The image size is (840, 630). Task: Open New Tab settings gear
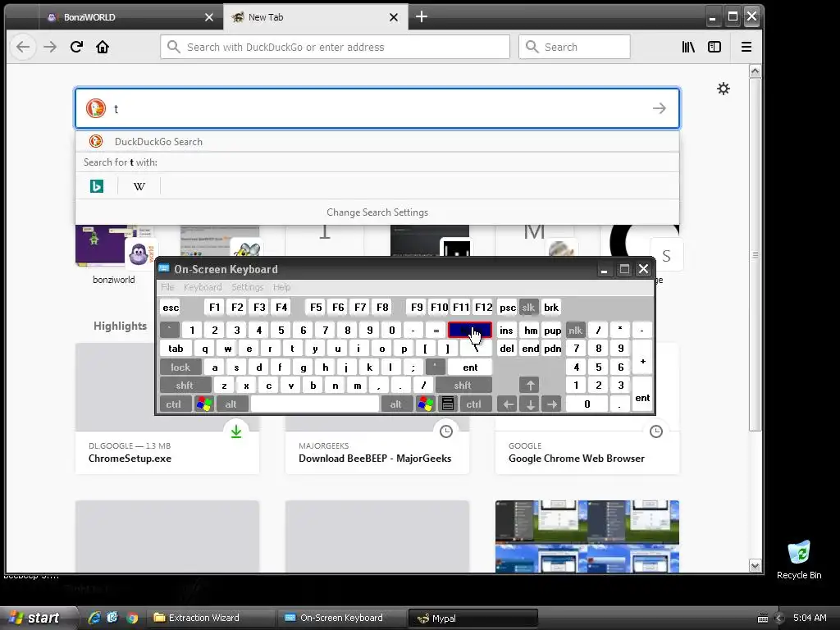click(724, 89)
